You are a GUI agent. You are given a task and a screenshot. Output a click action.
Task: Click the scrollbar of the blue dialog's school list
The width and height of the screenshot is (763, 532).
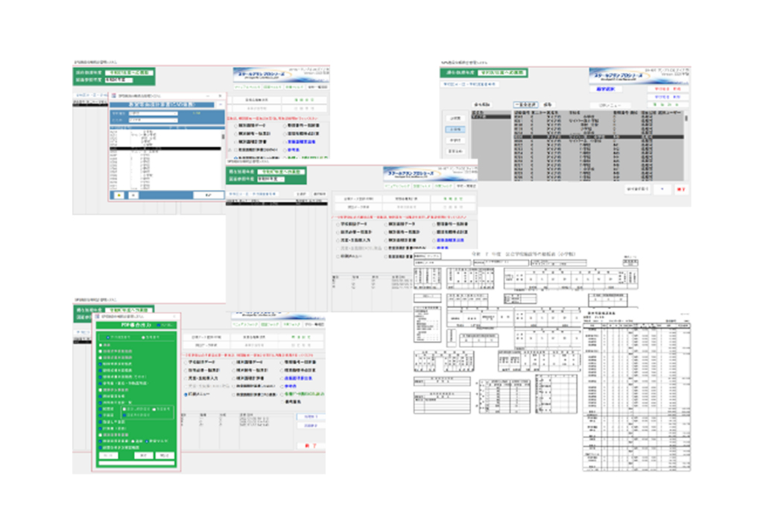point(223,159)
